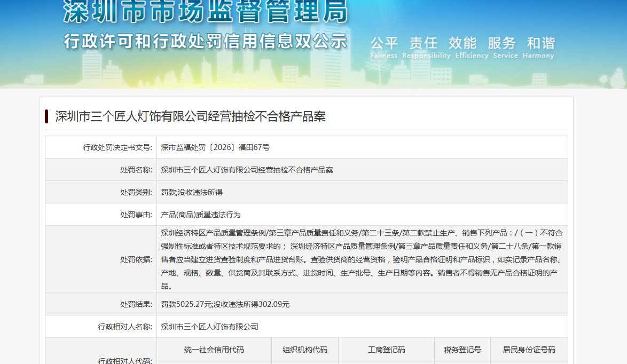Image resolution: width=627 pixels, height=364 pixels.
Task: Click the 工商登记码 column header
Action: [386, 350]
